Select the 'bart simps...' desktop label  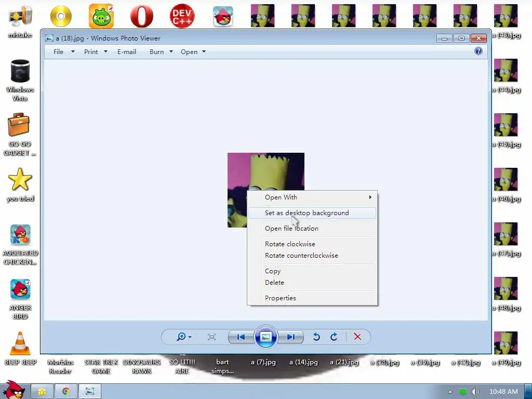pyautogui.click(x=222, y=366)
